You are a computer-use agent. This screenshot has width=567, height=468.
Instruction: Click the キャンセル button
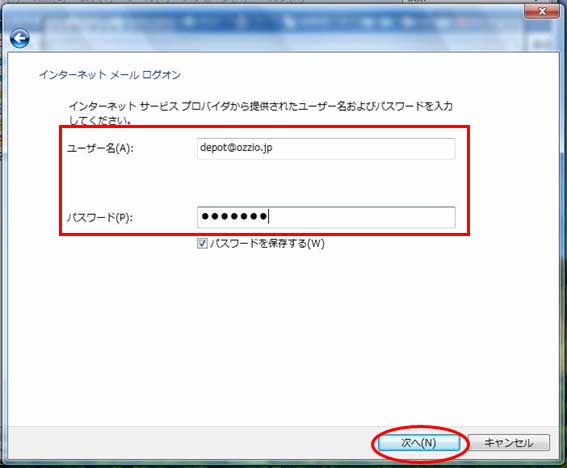(x=509, y=443)
